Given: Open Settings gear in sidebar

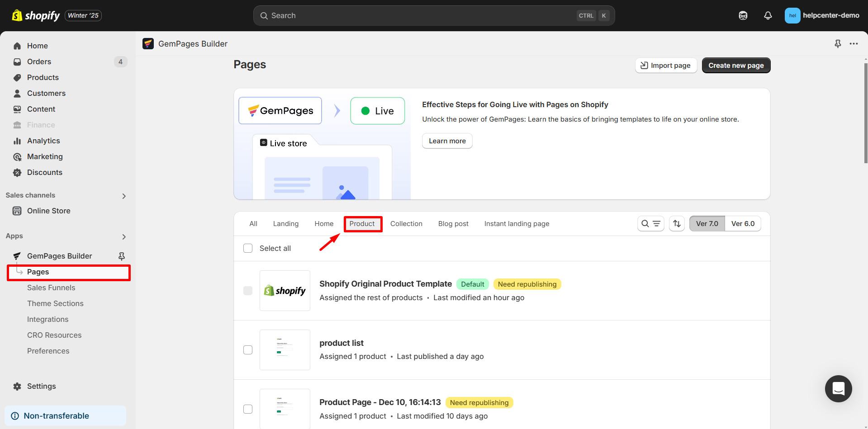Looking at the screenshot, I should click(41, 387).
